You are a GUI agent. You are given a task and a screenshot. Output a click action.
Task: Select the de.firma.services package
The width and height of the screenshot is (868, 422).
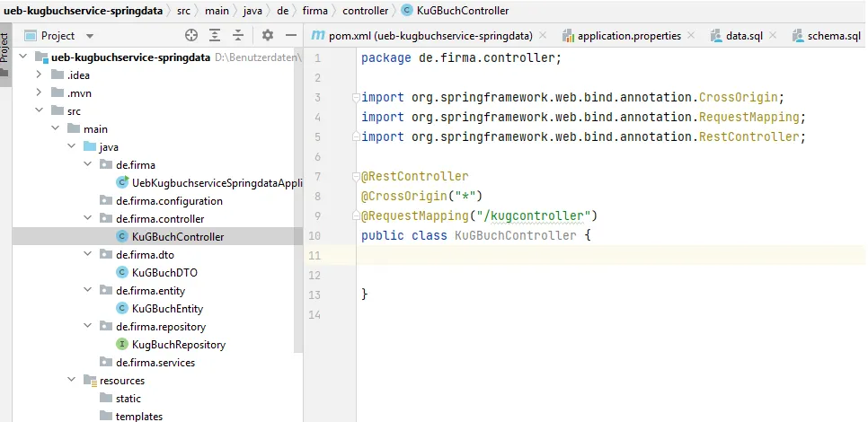tap(147, 362)
